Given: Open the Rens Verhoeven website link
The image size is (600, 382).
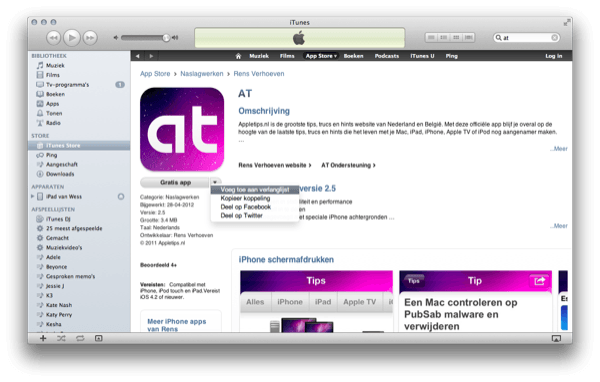Looking at the screenshot, I should tap(275, 165).
